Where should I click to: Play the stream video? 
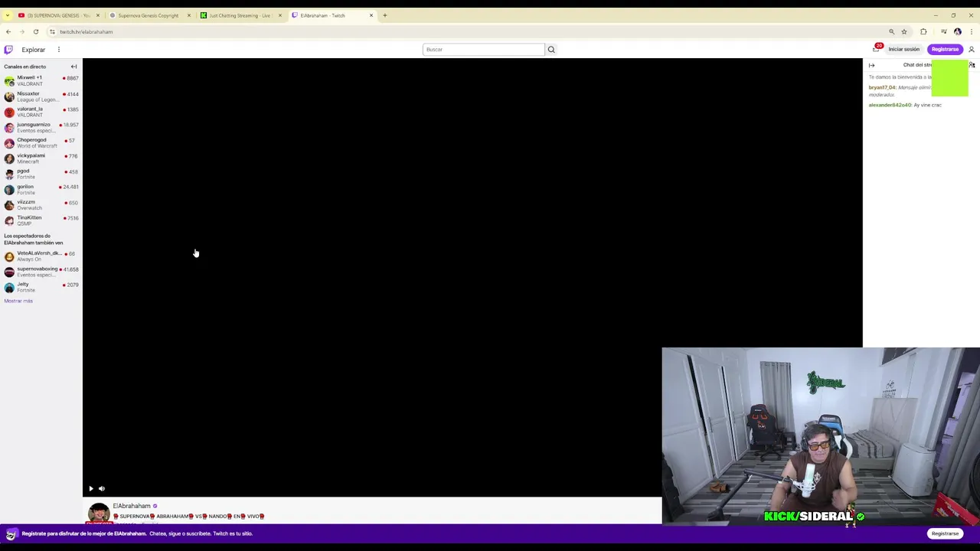[90, 488]
